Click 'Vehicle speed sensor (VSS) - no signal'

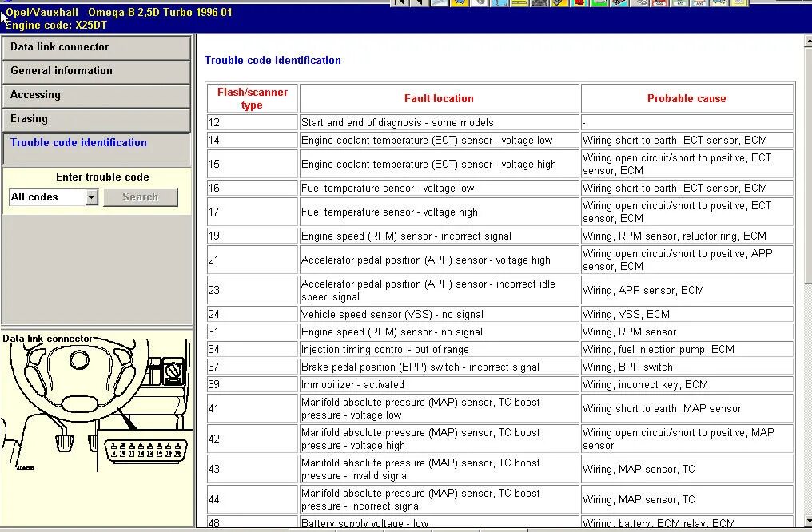(439, 314)
